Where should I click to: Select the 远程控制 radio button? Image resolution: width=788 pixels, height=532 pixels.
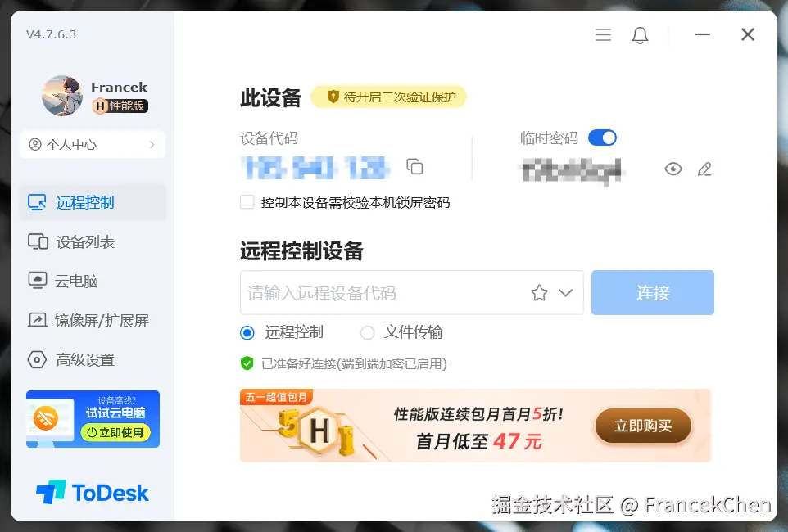[247, 332]
